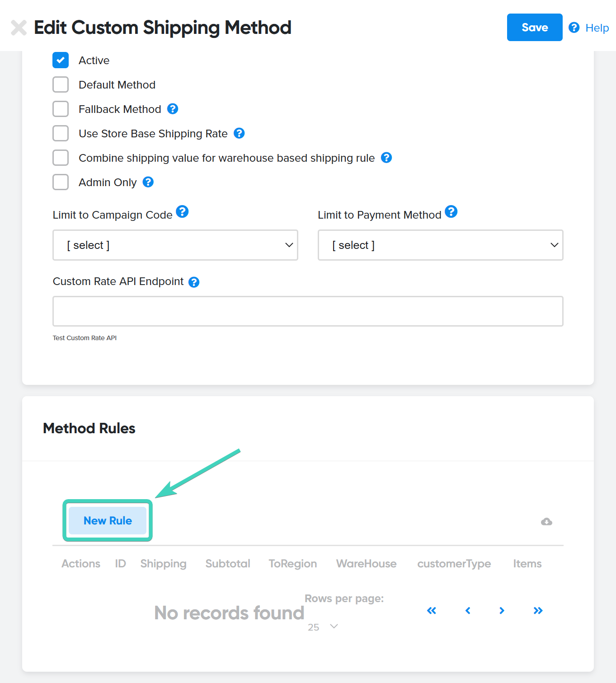Click the Use Store Base Shipping Rate help icon
Screen dimensions: 616x683
(x=239, y=133)
